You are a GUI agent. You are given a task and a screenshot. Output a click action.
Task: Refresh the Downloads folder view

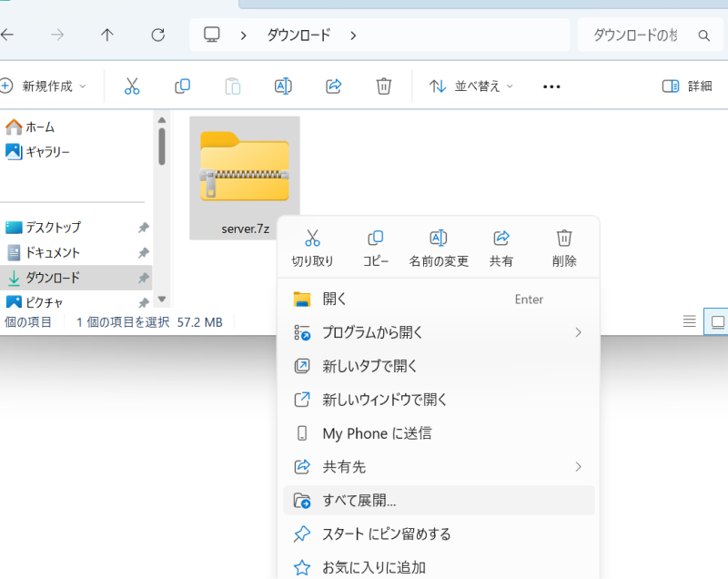[157, 35]
